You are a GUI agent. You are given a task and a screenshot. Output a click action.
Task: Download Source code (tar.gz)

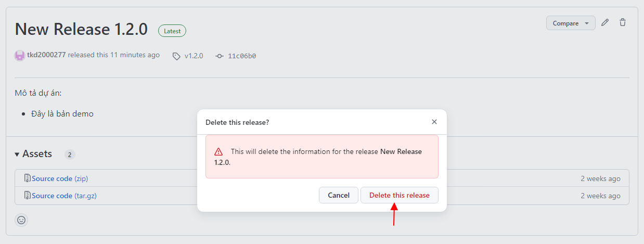[x=52, y=196]
